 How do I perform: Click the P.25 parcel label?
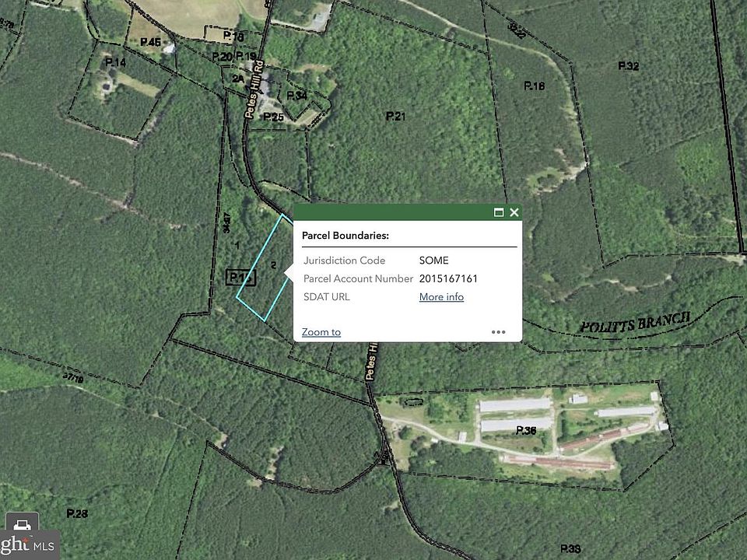coord(273,117)
